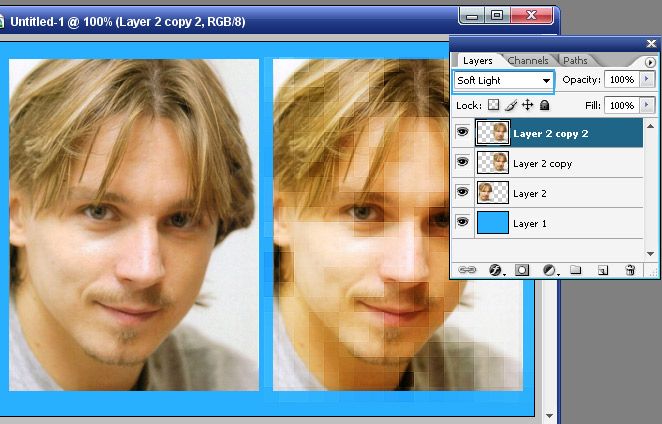Select the Layer 2 thumbnail

pyautogui.click(x=493, y=193)
